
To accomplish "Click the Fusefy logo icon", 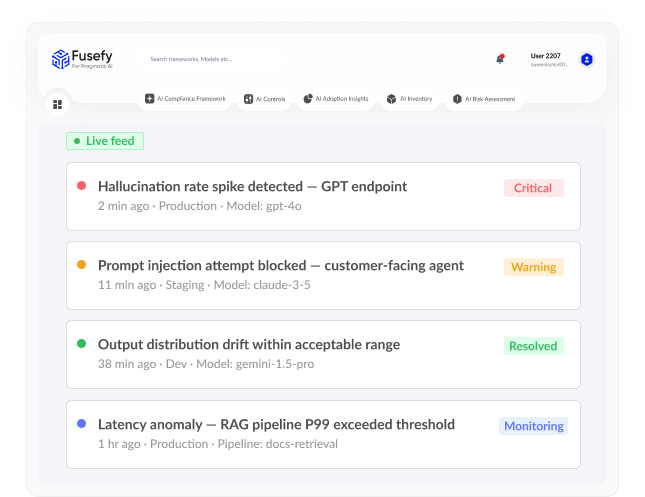I will coord(60,59).
